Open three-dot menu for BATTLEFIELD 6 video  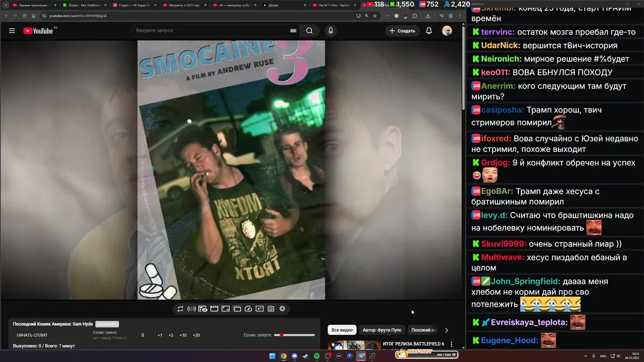point(451,344)
